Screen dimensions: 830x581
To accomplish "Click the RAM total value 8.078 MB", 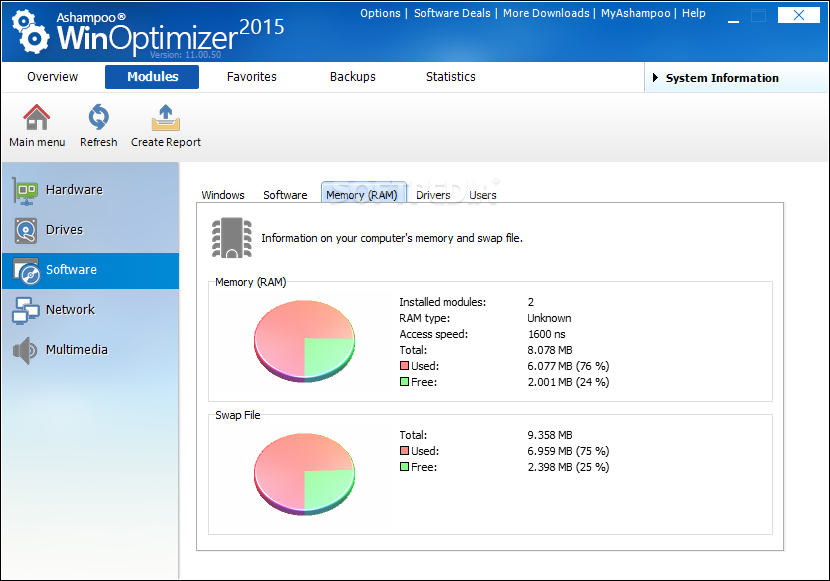I will (x=550, y=350).
